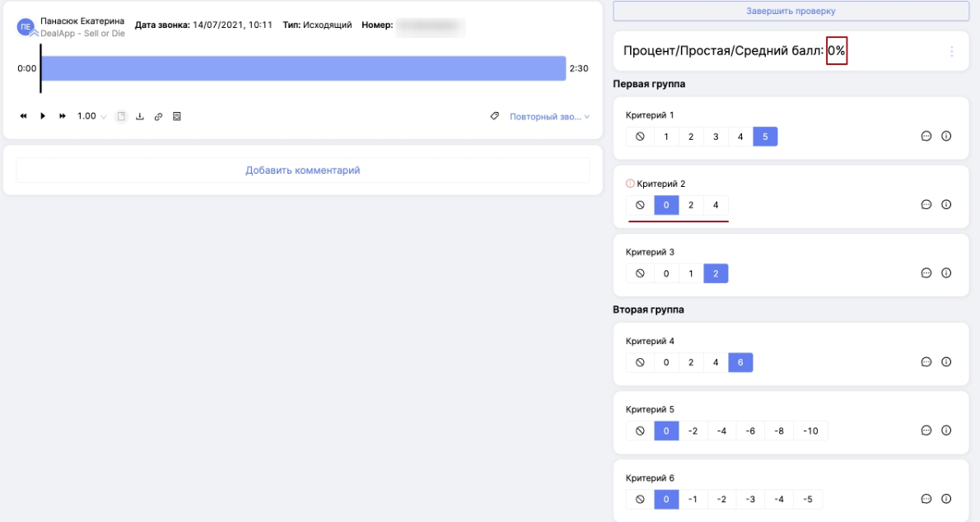This screenshot has height=522, width=980.
Task: Show info icon for Критерий 3
Action: click(946, 273)
